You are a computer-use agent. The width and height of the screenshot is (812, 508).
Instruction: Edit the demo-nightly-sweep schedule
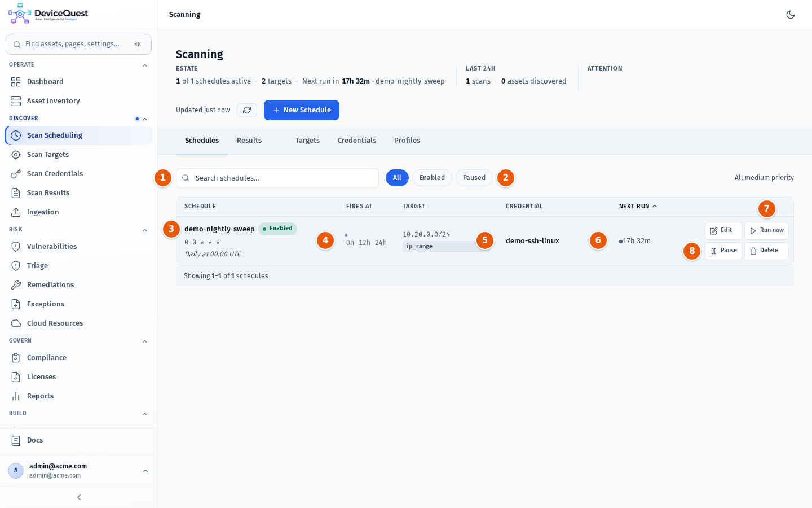(x=723, y=230)
